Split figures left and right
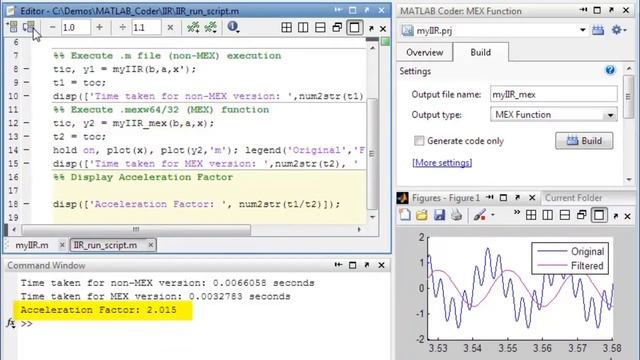 click(x=548, y=215)
